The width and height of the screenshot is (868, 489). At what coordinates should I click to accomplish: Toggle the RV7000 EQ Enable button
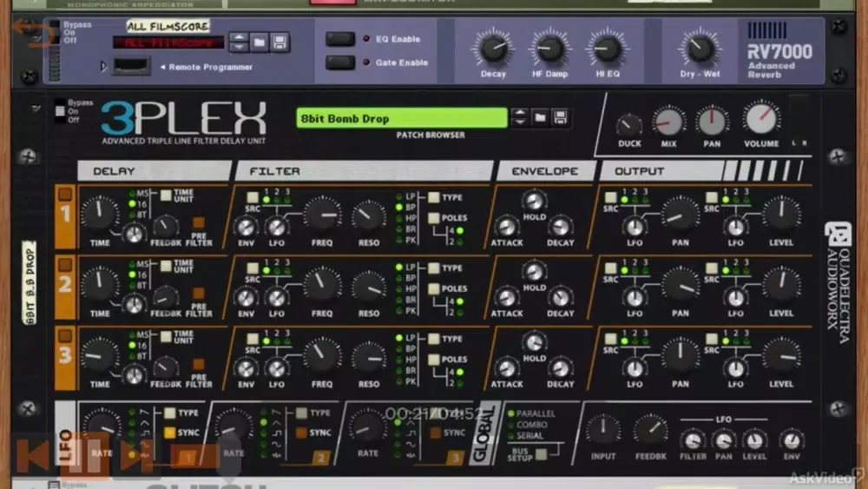pos(340,39)
